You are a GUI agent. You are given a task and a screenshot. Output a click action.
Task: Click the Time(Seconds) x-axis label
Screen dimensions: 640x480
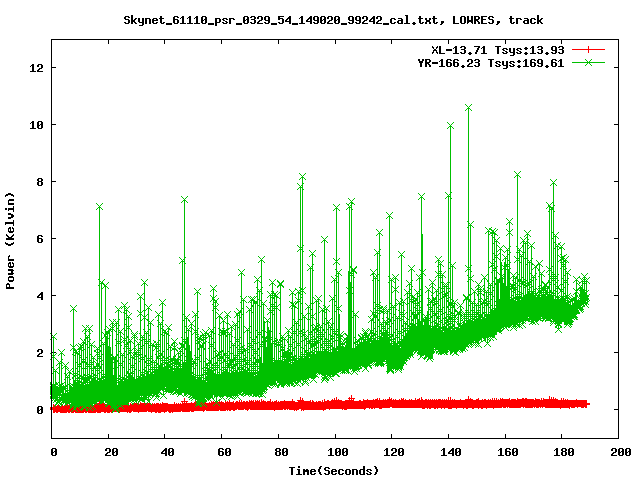point(334,470)
